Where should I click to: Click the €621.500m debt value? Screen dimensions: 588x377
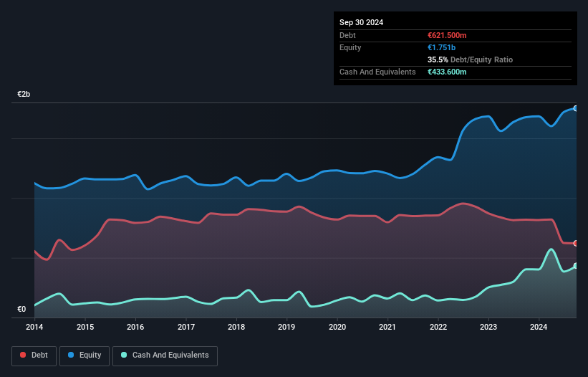(x=447, y=35)
